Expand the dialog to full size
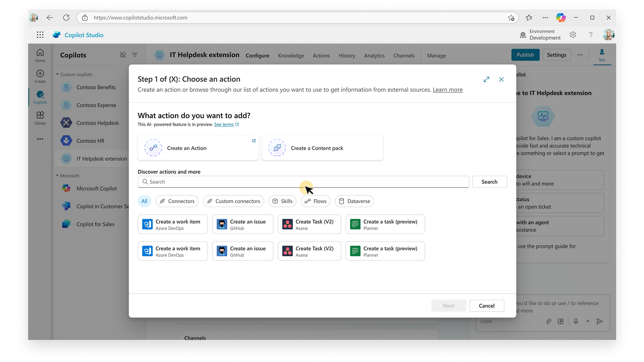The height and width of the screenshot is (362, 644). [x=486, y=79]
